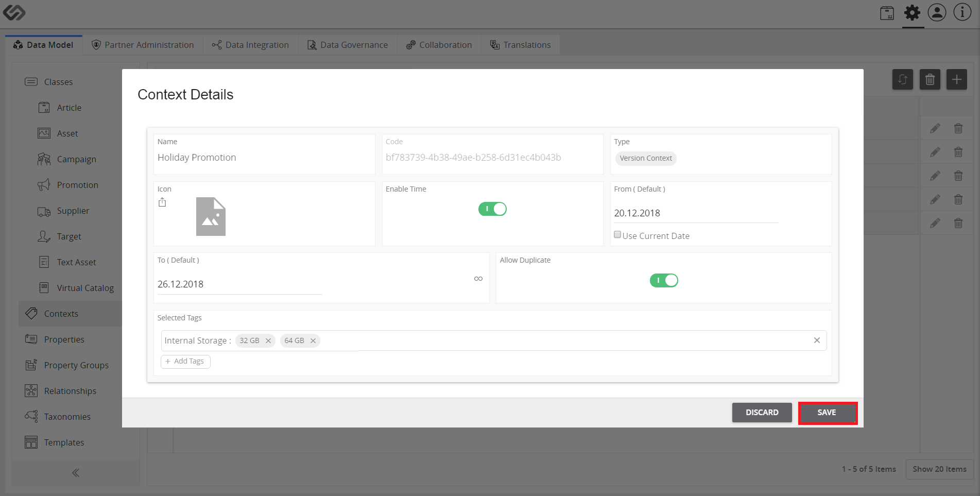
Task: Select Properties in the sidebar
Action: click(x=70, y=339)
